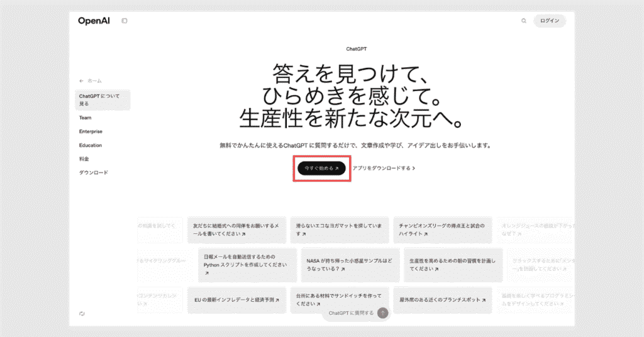Open the NASA asteroid sample prompt card
Screen dimensions: 644x337
350,265
